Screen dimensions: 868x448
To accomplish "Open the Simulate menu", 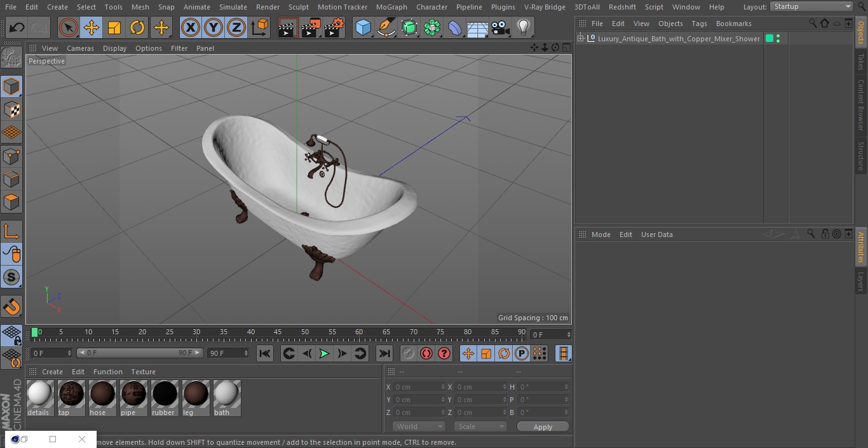I will 233,7.
